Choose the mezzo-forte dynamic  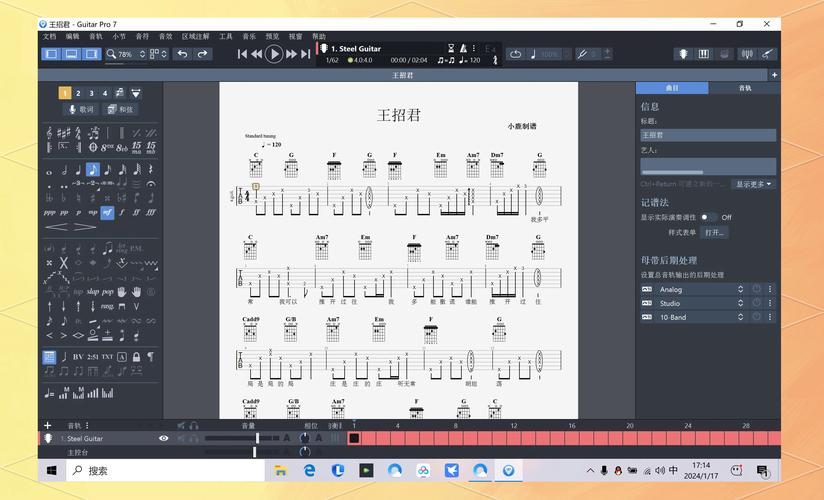pos(107,212)
